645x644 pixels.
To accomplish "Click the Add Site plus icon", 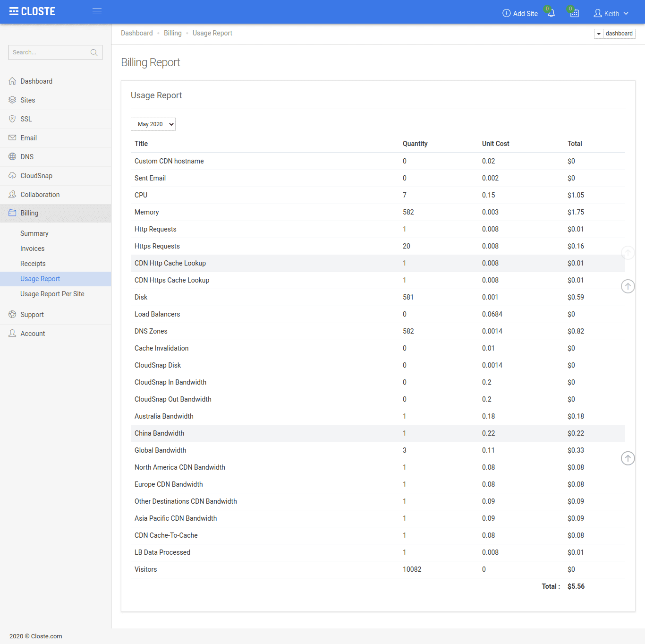I will tap(506, 13).
